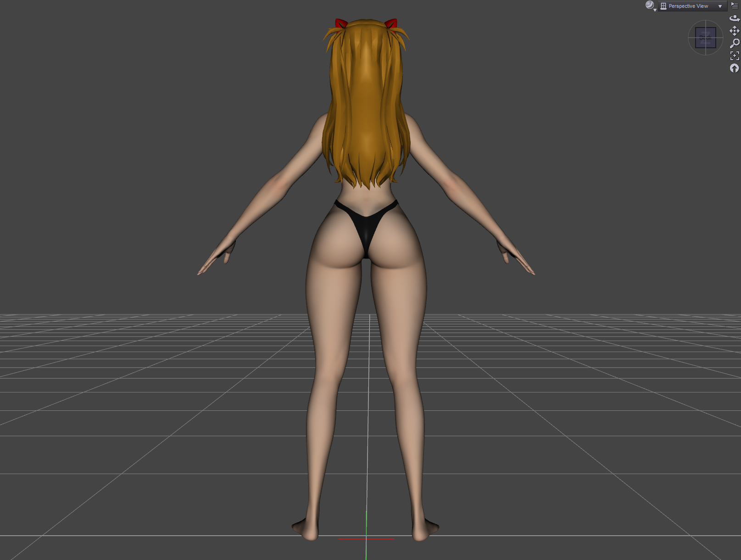
Task: Open the draw style sphere menu
Action: click(651, 6)
